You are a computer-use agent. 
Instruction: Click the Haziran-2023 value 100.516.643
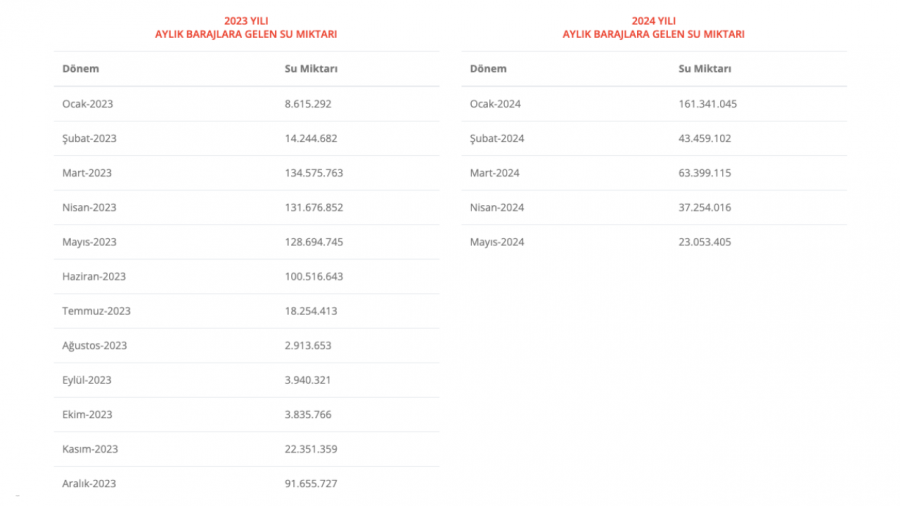tap(314, 276)
